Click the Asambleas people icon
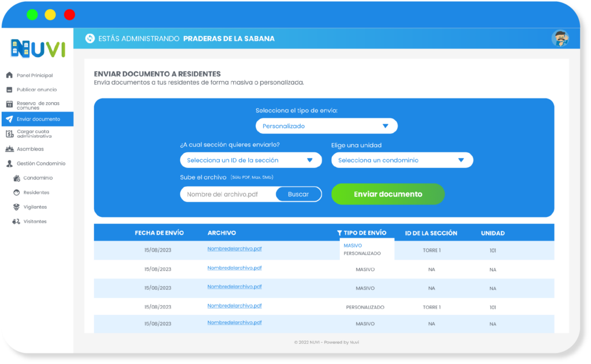 click(9, 149)
